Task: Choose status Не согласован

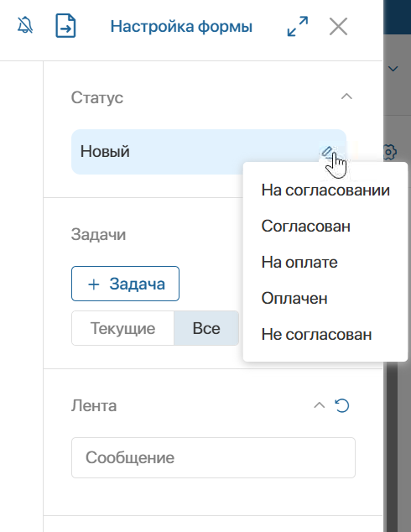Action: click(316, 335)
